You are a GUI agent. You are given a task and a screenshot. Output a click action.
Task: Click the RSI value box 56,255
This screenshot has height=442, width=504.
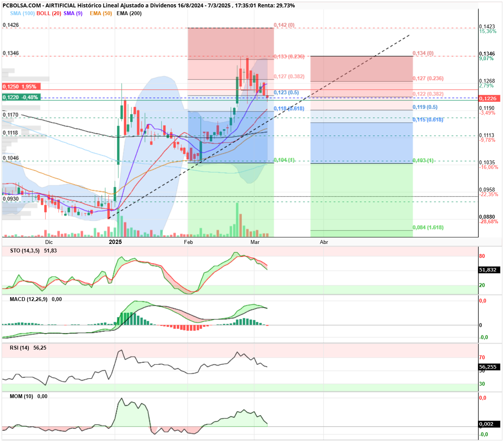pyautogui.click(x=488, y=367)
